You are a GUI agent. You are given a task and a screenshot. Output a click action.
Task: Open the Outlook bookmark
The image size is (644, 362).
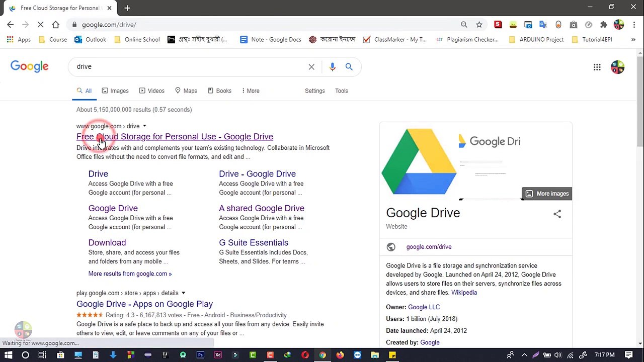90,40
